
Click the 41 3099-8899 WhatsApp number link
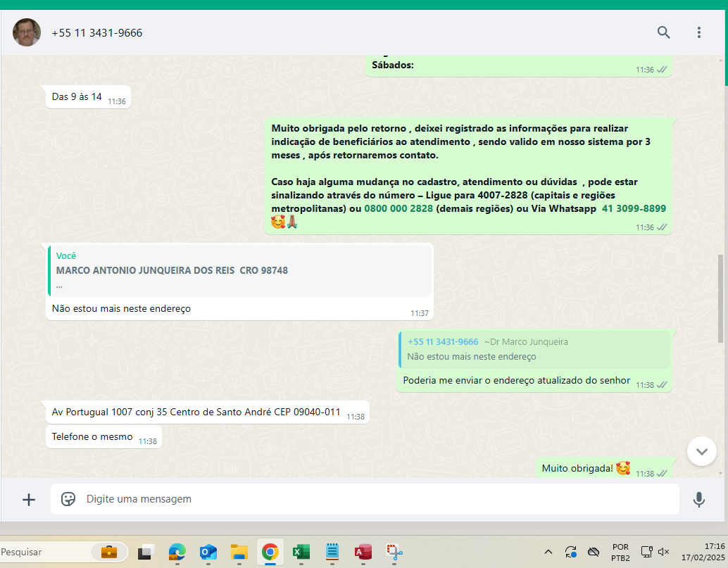pyautogui.click(x=633, y=209)
